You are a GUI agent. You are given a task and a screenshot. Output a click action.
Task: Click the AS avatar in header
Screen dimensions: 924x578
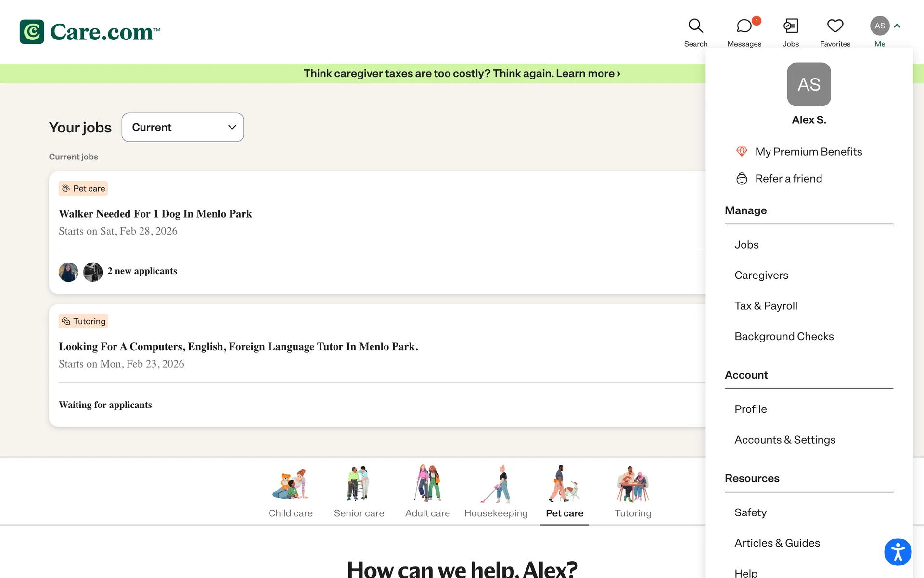tap(879, 26)
